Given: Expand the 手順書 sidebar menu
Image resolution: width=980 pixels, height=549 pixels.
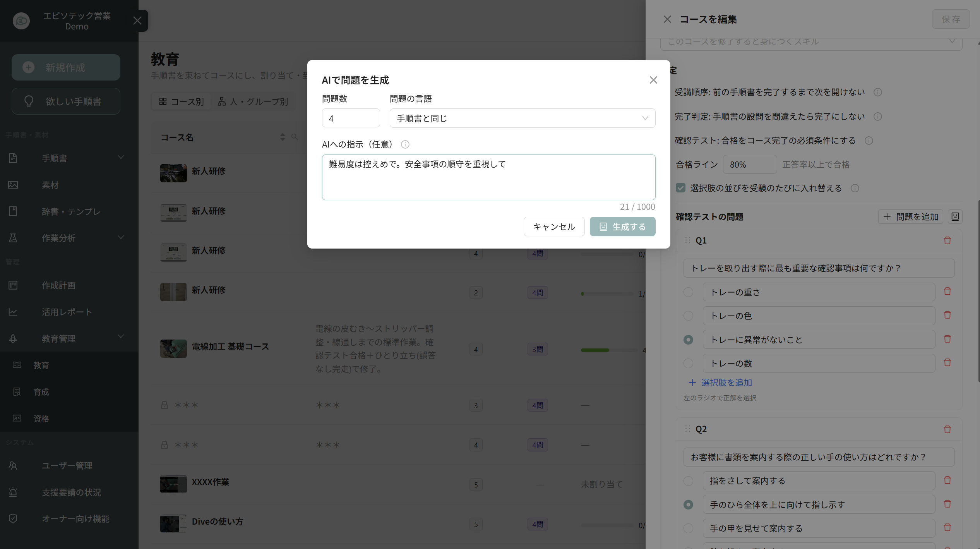Looking at the screenshot, I should point(66,158).
